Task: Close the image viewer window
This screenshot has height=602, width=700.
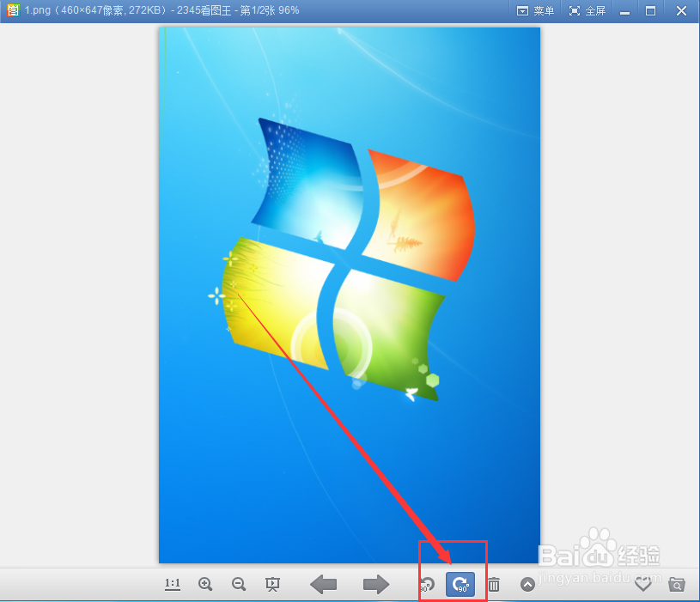Action: [x=681, y=10]
